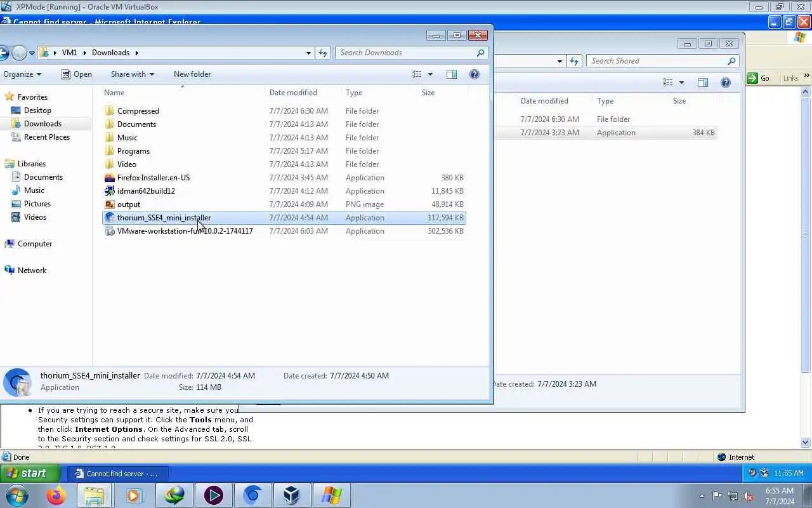The image size is (812, 508).
Task: Click the Cannot find server taskbar button
Action: point(117,474)
